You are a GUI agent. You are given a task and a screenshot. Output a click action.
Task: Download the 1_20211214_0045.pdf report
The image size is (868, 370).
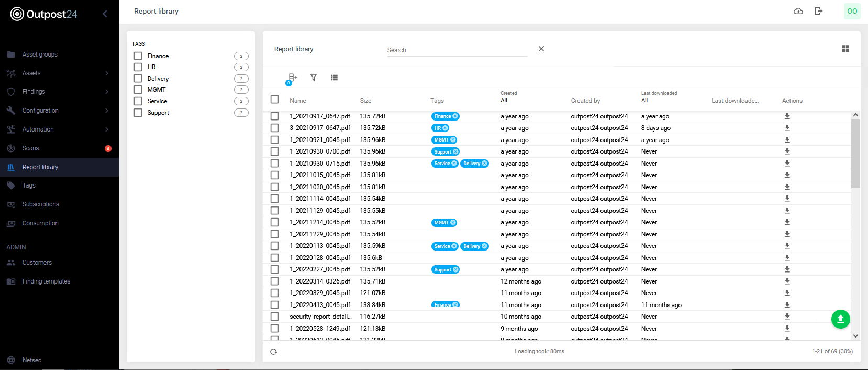787,222
